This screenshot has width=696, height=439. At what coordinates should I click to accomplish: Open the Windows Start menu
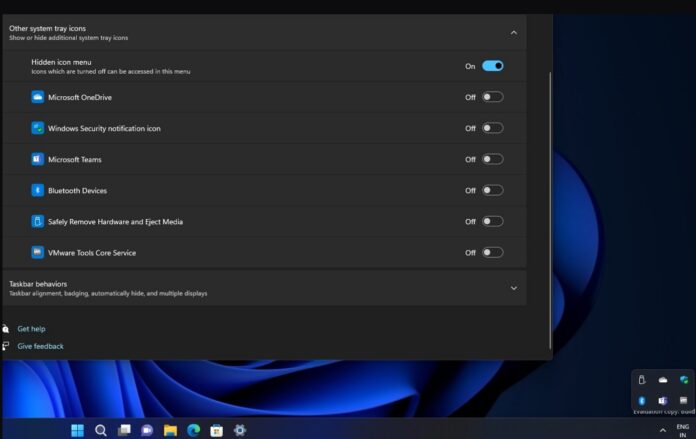77,430
